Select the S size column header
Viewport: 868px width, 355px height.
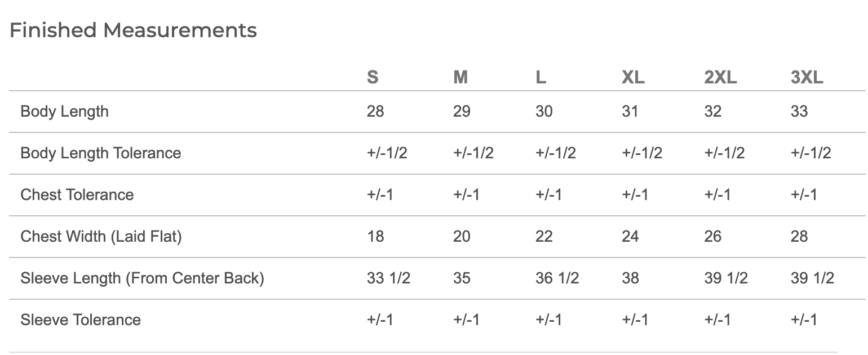pyautogui.click(x=373, y=77)
